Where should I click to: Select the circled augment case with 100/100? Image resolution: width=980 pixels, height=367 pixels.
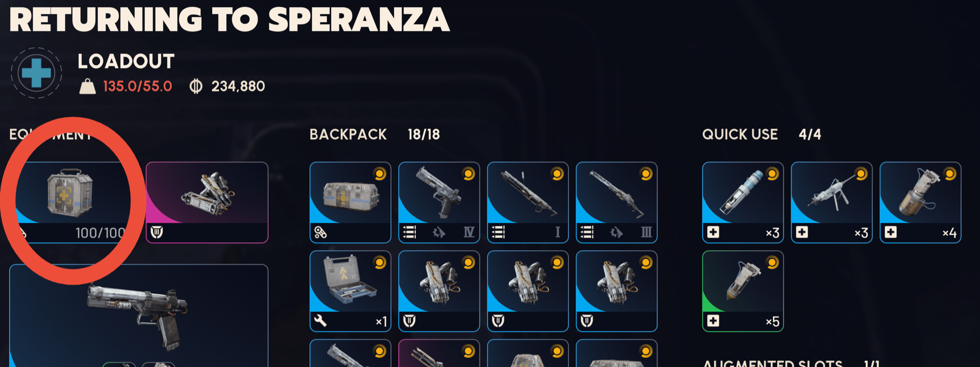[x=70, y=202]
